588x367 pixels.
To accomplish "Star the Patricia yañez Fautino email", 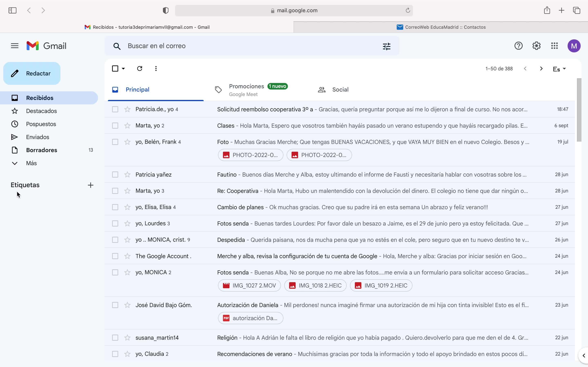I will tap(127, 175).
